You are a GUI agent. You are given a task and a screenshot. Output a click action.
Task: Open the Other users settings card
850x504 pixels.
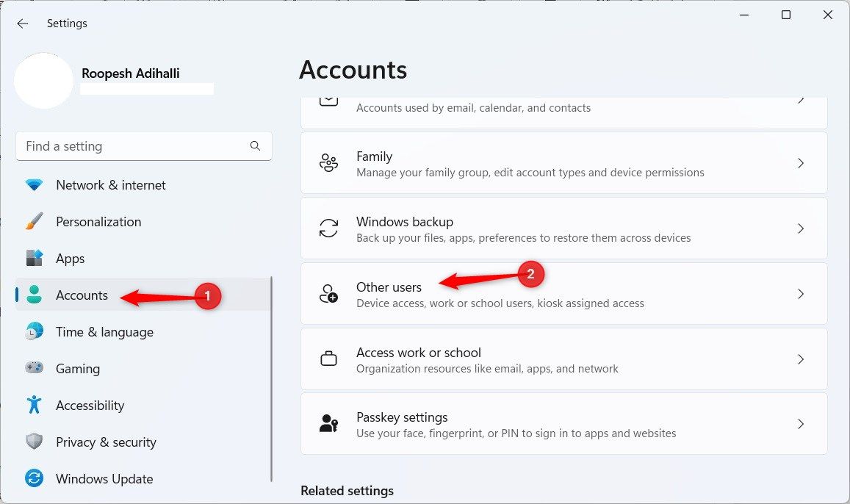click(x=563, y=294)
